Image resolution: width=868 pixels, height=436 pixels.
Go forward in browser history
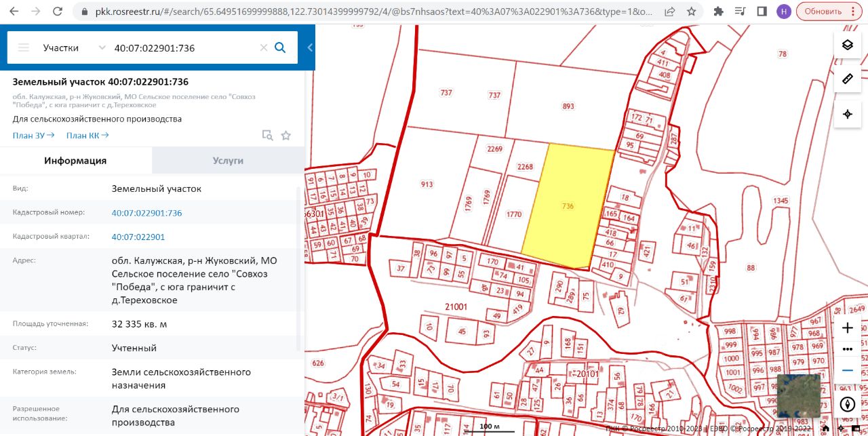click(x=37, y=12)
